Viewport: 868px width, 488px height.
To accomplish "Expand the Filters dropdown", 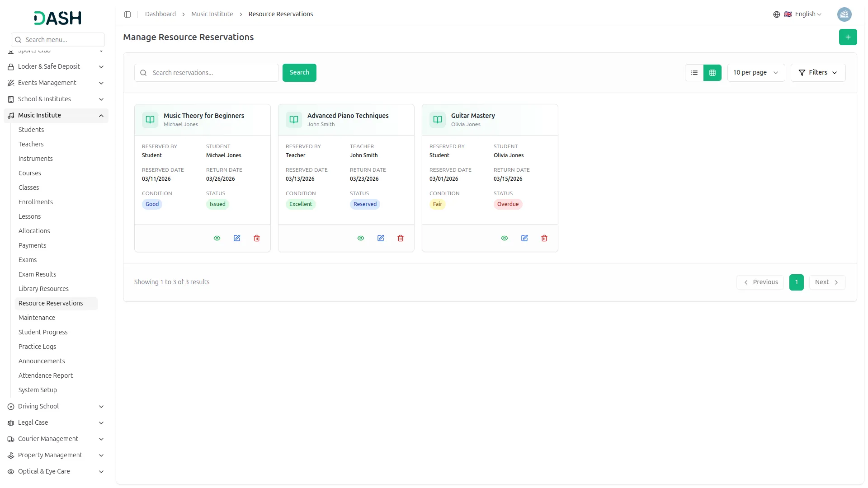I will tap(817, 73).
